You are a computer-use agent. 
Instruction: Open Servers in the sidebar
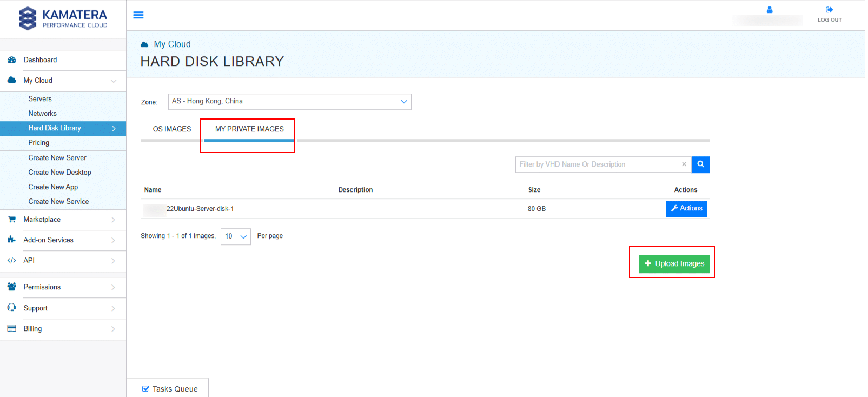pos(40,99)
